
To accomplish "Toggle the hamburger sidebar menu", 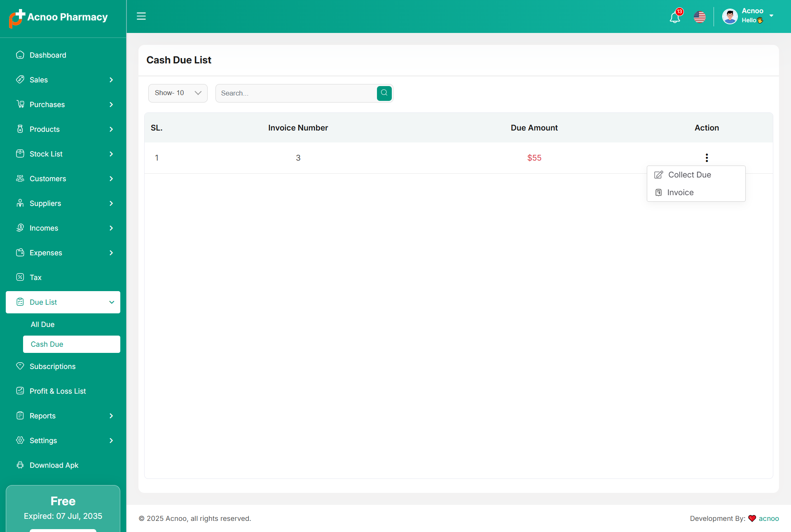I will (x=141, y=16).
